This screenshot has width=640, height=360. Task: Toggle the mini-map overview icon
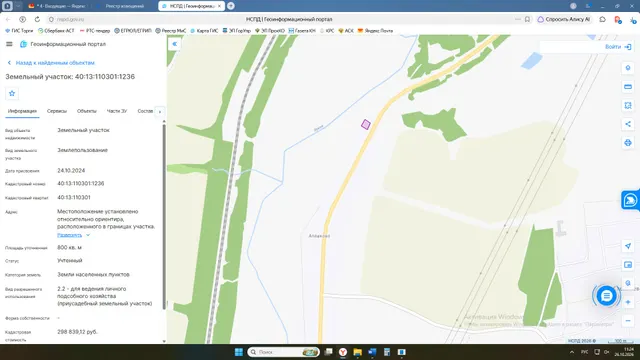628,265
